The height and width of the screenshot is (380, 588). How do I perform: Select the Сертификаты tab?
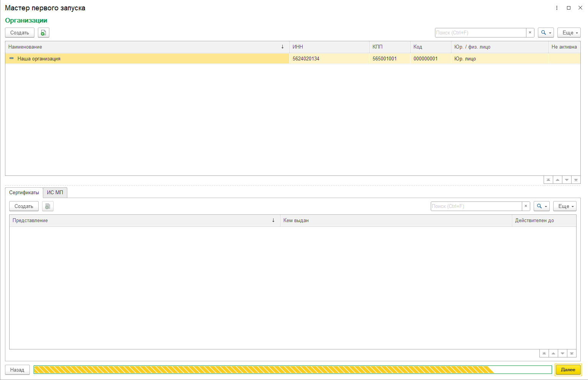pyautogui.click(x=24, y=193)
